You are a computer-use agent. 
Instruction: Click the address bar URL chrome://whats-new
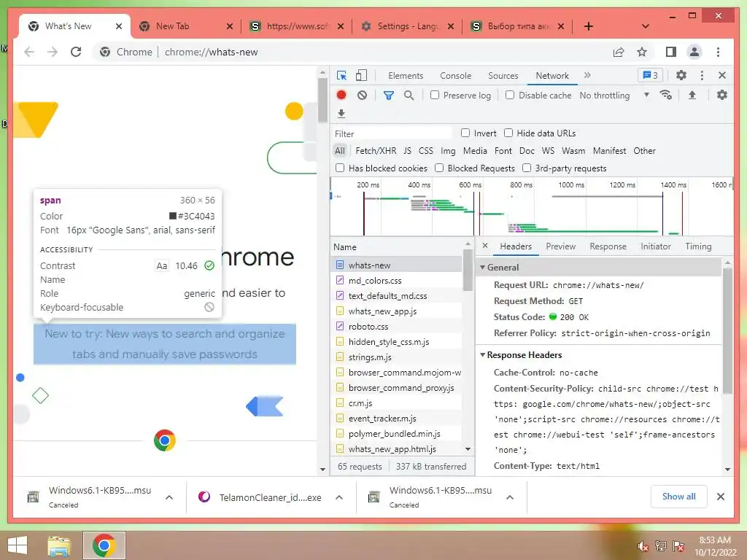[211, 52]
